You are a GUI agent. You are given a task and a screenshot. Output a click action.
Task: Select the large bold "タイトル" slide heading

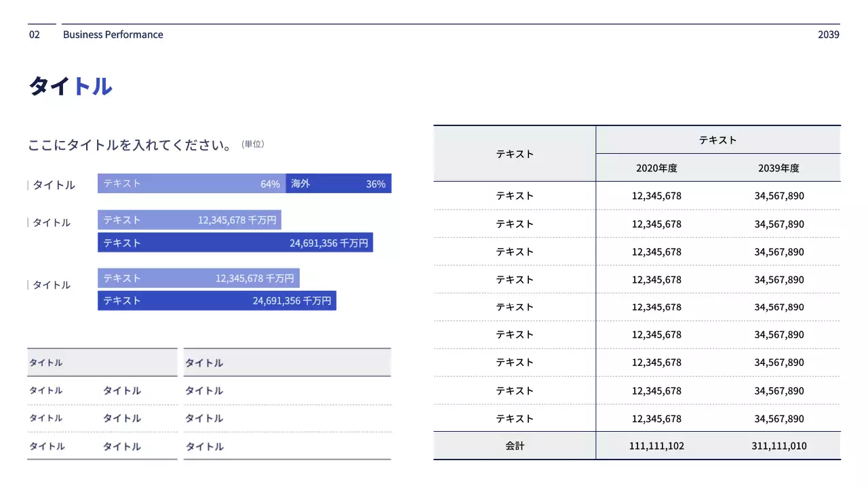(x=71, y=87)
